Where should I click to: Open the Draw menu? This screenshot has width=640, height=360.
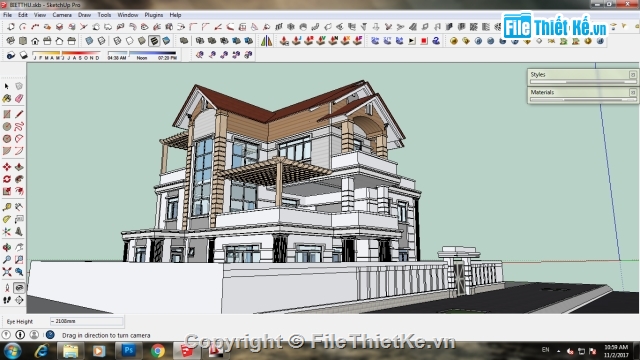tap(84, 15)
